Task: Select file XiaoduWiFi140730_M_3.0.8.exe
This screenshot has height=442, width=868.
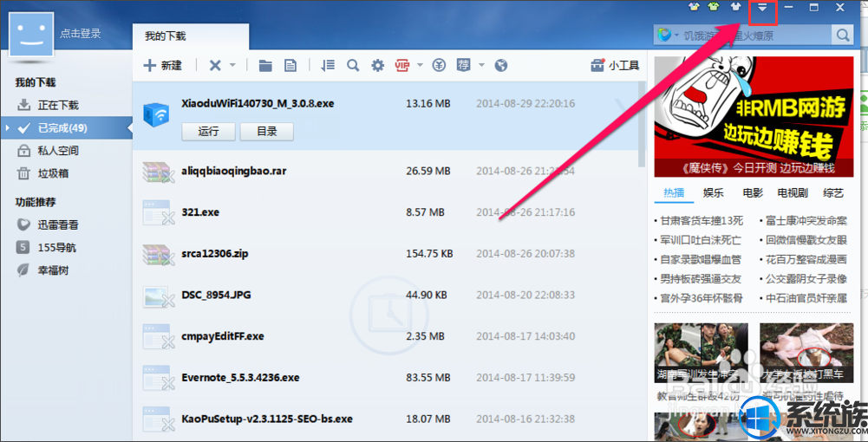Action: [258, 103]
